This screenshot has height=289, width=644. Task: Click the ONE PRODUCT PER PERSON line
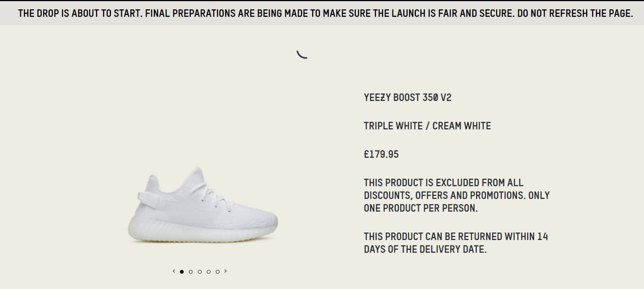pyautogui.click(x=421, y=208)
